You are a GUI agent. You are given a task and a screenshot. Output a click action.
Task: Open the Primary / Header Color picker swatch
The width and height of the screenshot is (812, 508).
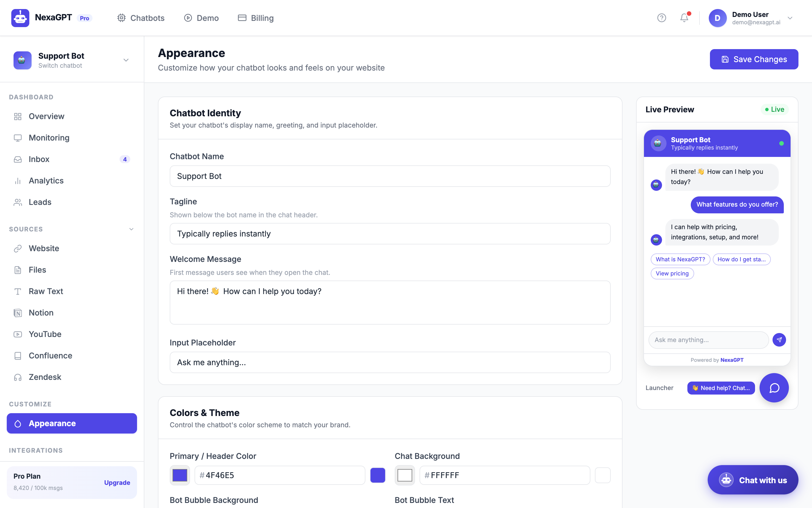[180, 475]
